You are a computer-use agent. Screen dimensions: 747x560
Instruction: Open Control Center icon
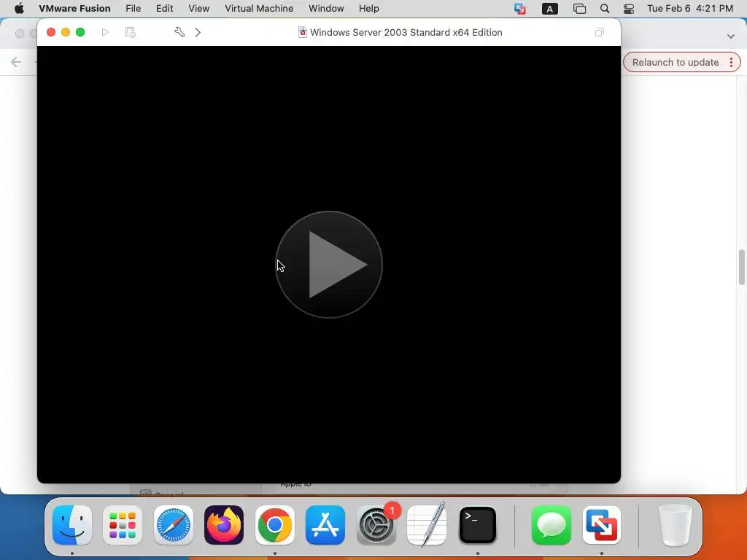click(x=629, y=9)
